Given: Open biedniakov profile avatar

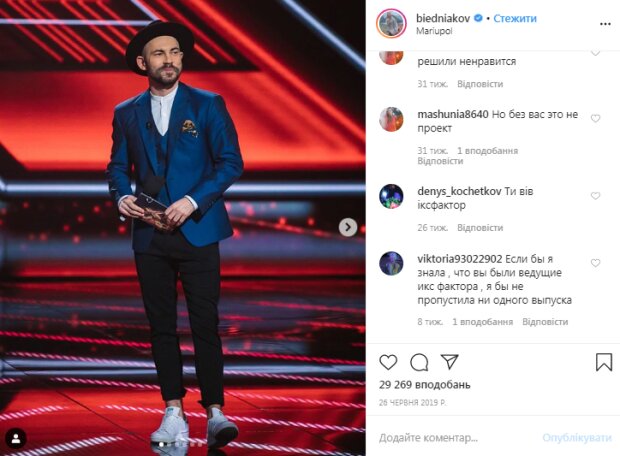Looking at the screenshot, I should pyautogui.click(x=391, y=24).
